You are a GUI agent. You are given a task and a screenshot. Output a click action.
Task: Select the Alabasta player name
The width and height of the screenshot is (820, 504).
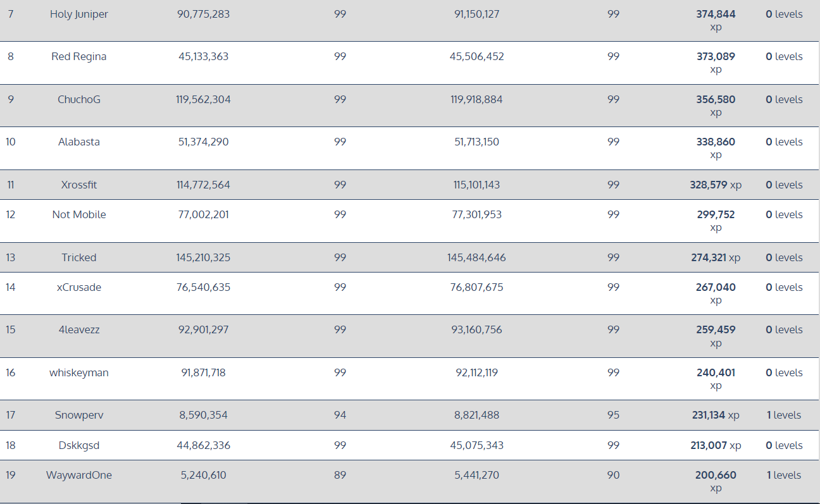[79, 142]
